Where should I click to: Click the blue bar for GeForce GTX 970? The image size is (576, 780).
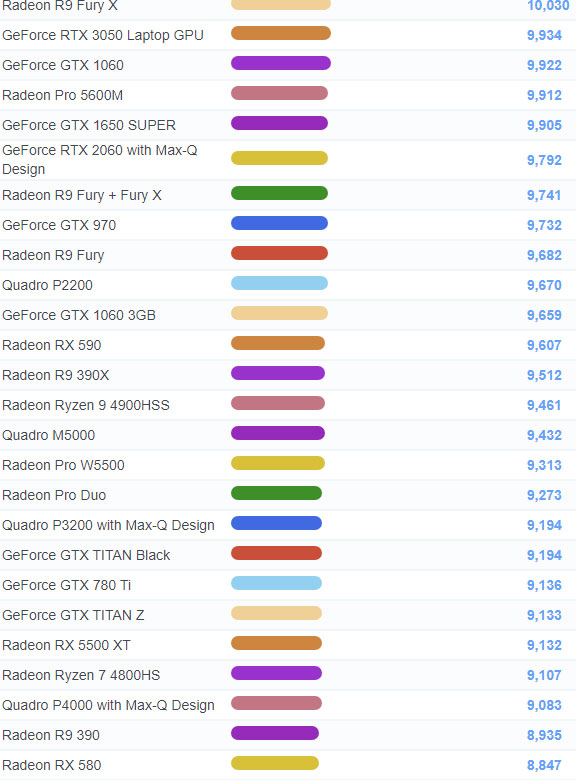point(280,223)
